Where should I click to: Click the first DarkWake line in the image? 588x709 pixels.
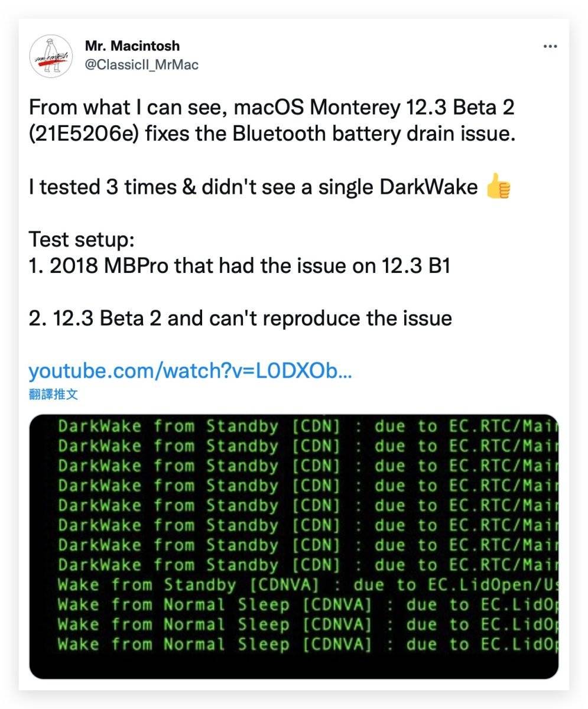307,427
